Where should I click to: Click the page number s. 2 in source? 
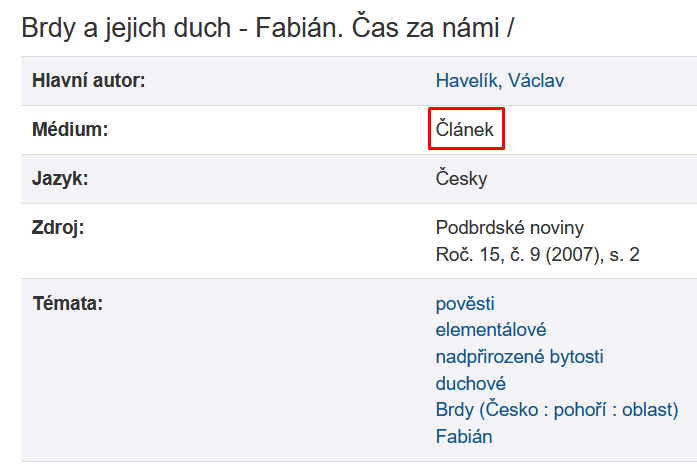click(624, 255)
